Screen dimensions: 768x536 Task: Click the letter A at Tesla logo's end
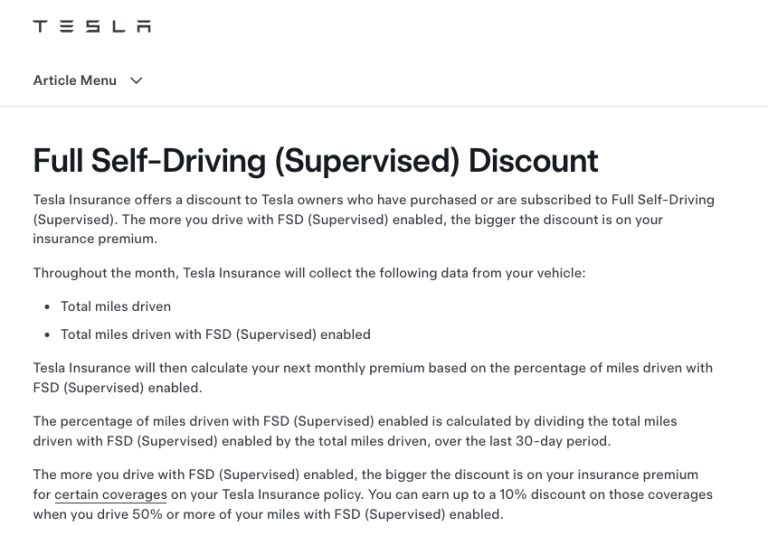click(x=144, y=26)
